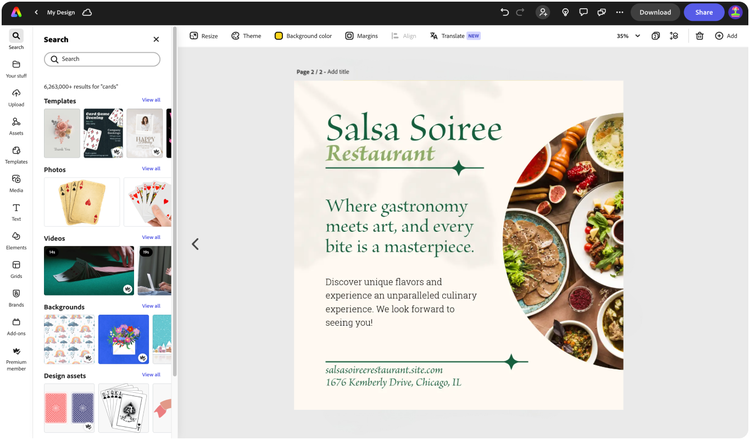Open Templates in the sidebar
The height and width of the screenshot is (440, 750).
click(x=16, y=155)
